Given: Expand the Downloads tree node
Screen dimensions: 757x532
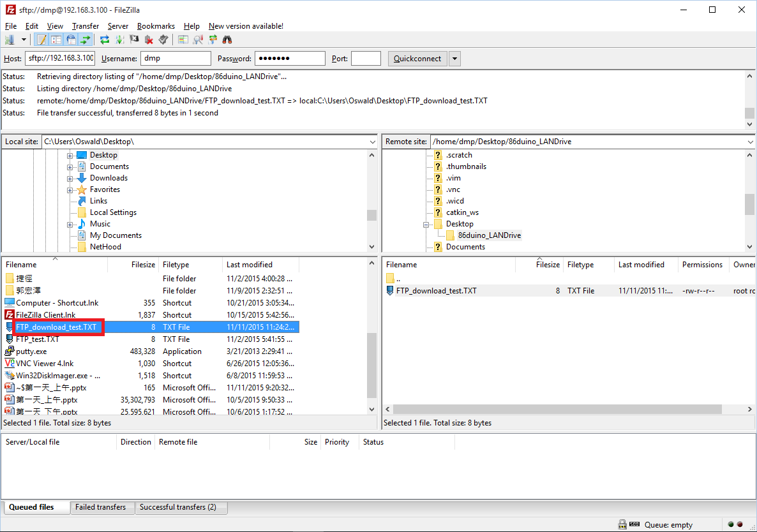Looking at the screenshot, I should (x=70, y=179).
